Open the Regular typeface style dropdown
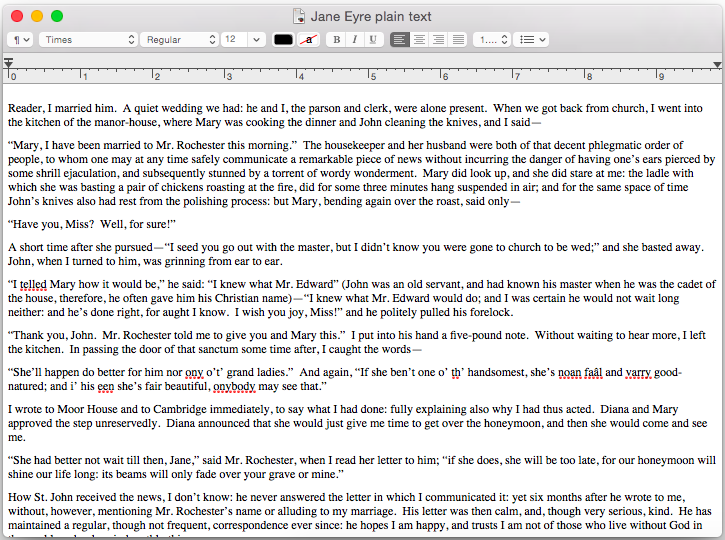This screenshot has height=540, width=725. (x=179, y=40)
